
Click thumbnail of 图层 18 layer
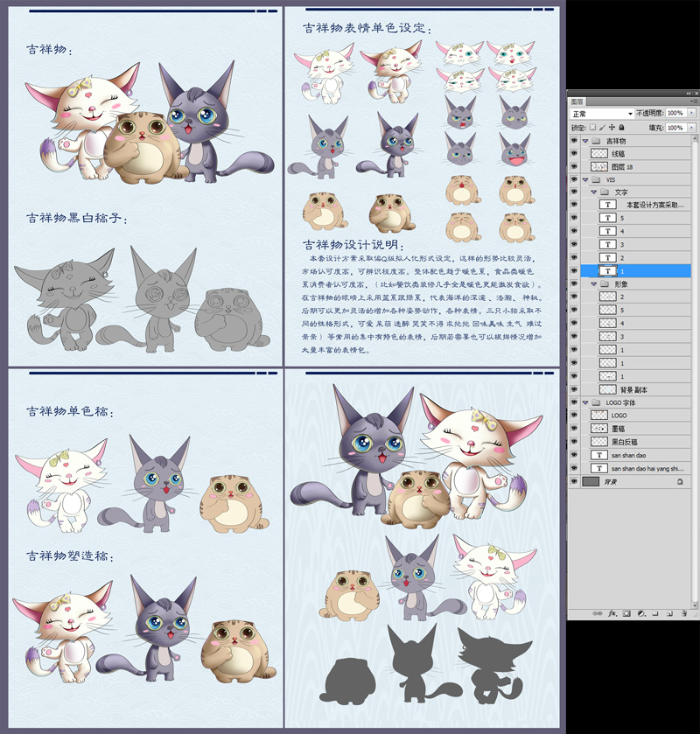599,166
